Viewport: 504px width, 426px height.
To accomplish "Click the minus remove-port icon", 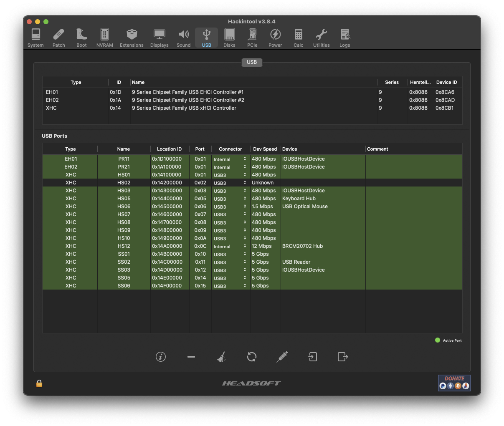I will (x=191, y=357).
